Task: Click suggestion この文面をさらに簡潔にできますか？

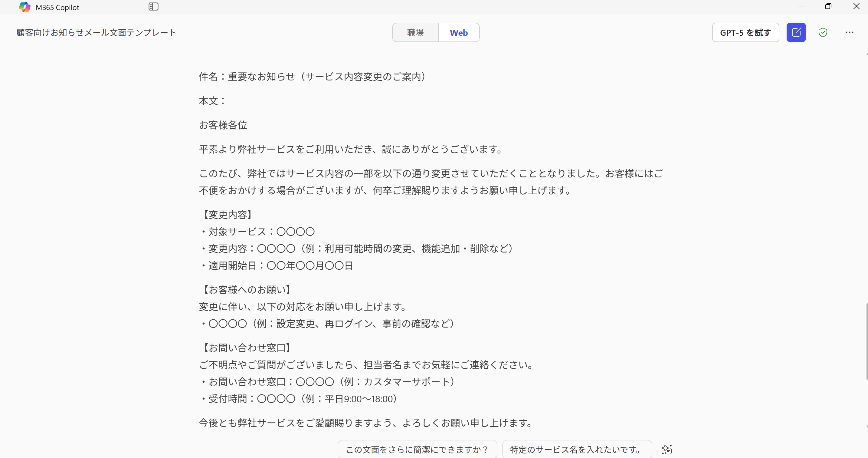Action: pyautogui.click(x=417, y=449)
